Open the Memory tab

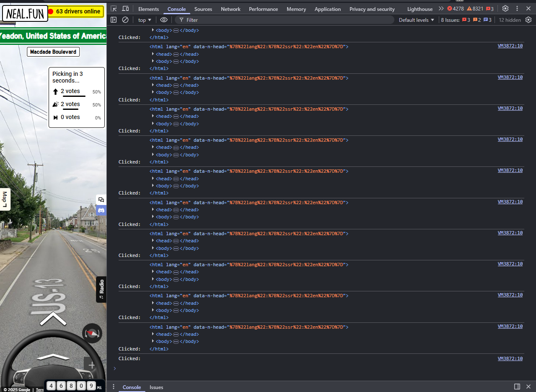(296, 9)
